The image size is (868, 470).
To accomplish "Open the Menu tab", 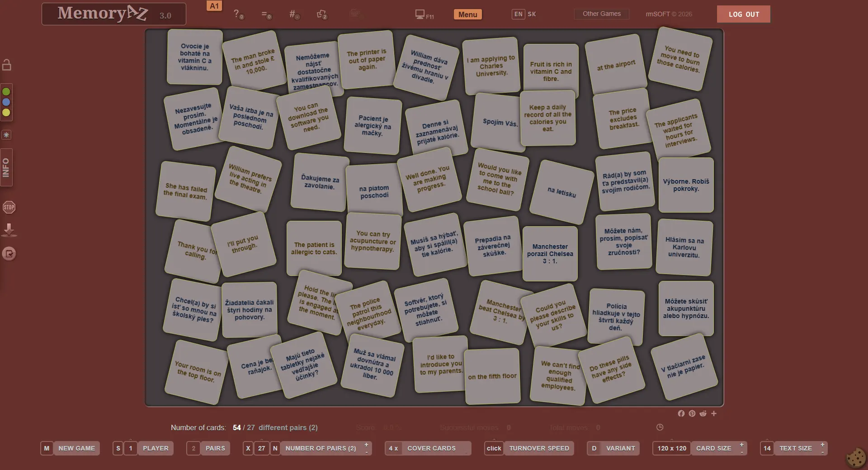I will coord(467,14).
